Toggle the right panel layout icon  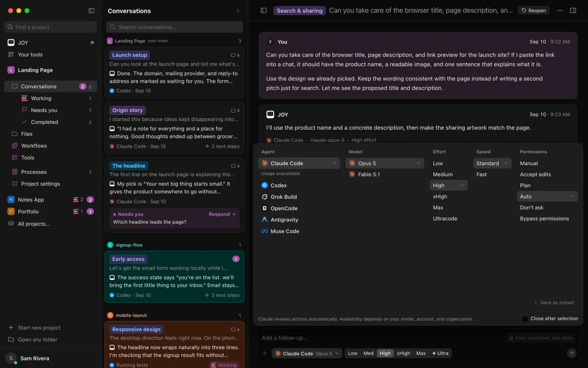click(573, 10)
